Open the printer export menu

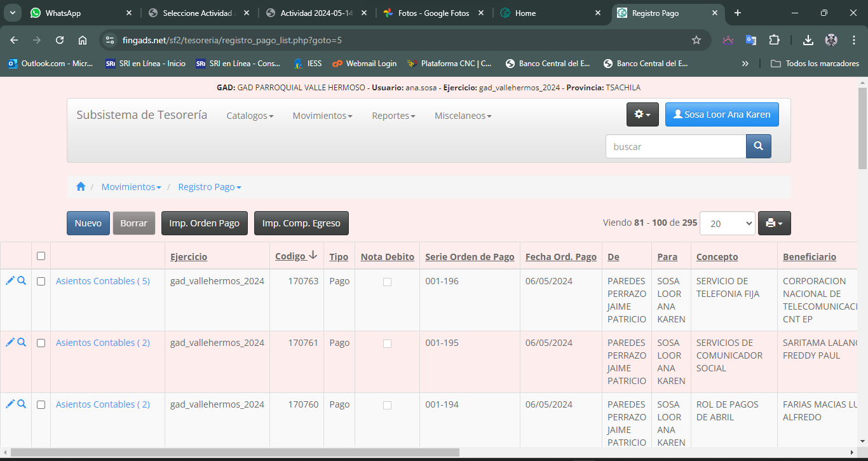click(774, 223)
